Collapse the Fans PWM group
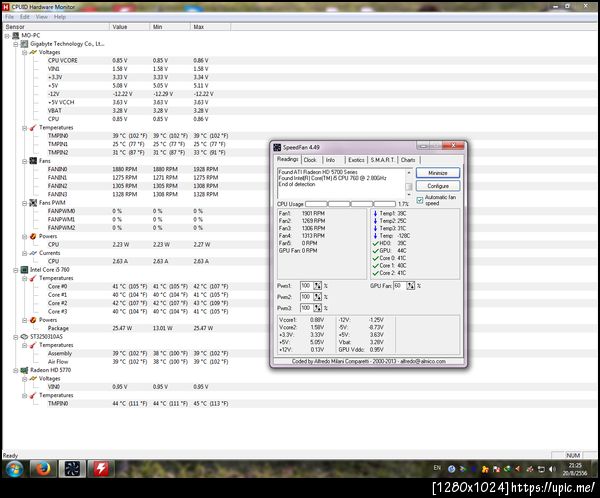This screenshot has width=600, height=498. (x=24, y=203)
